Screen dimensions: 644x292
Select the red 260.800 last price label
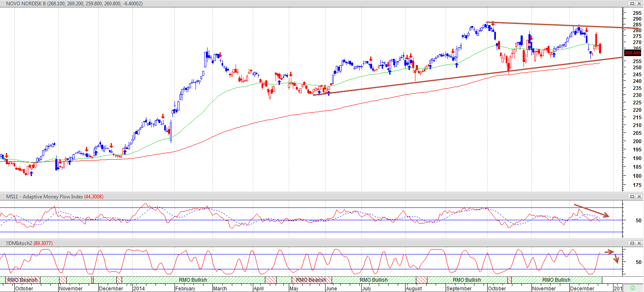coord(632,53)
